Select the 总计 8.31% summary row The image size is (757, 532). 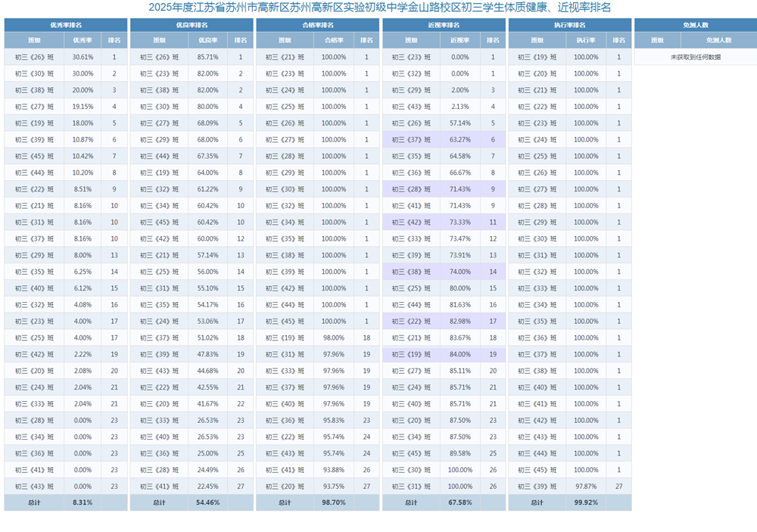pos(66,502)
